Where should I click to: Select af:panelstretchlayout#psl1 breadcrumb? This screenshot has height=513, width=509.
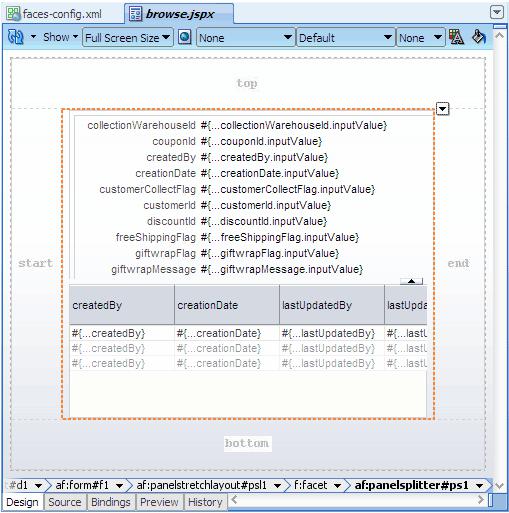(202, 485)
